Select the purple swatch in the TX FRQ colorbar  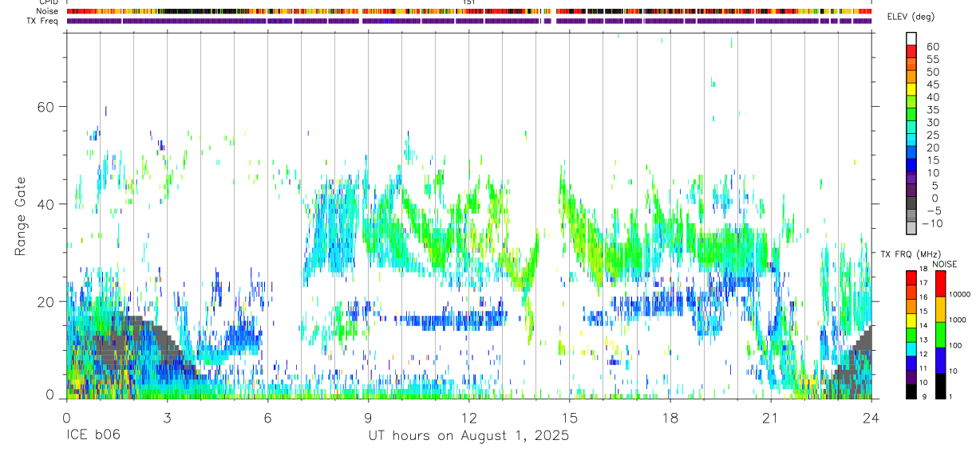(x=911, y=378)
